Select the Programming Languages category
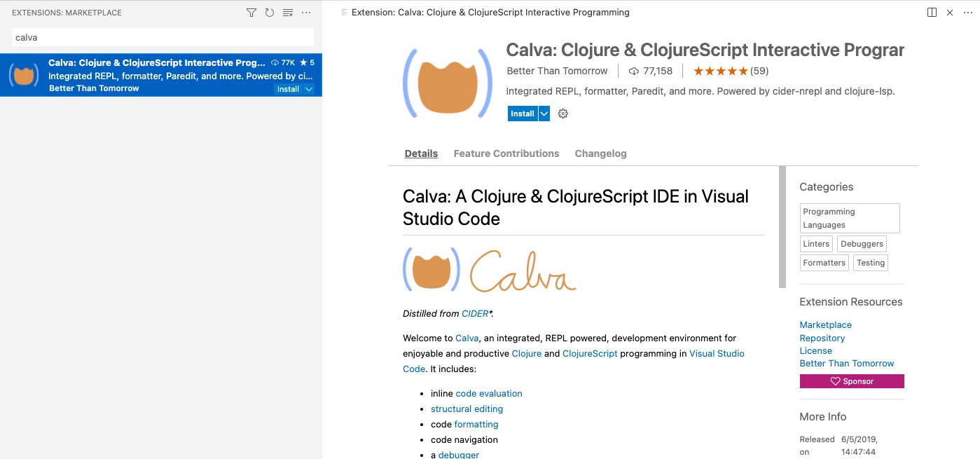Image resolution: width=980 pixels, height=459 pixels. (850, 218)
